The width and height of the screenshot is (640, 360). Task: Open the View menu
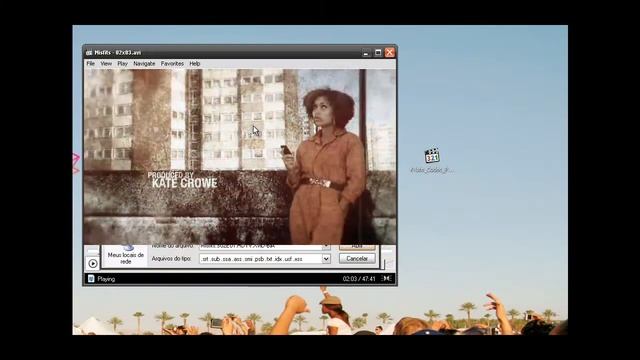point(106,64)
